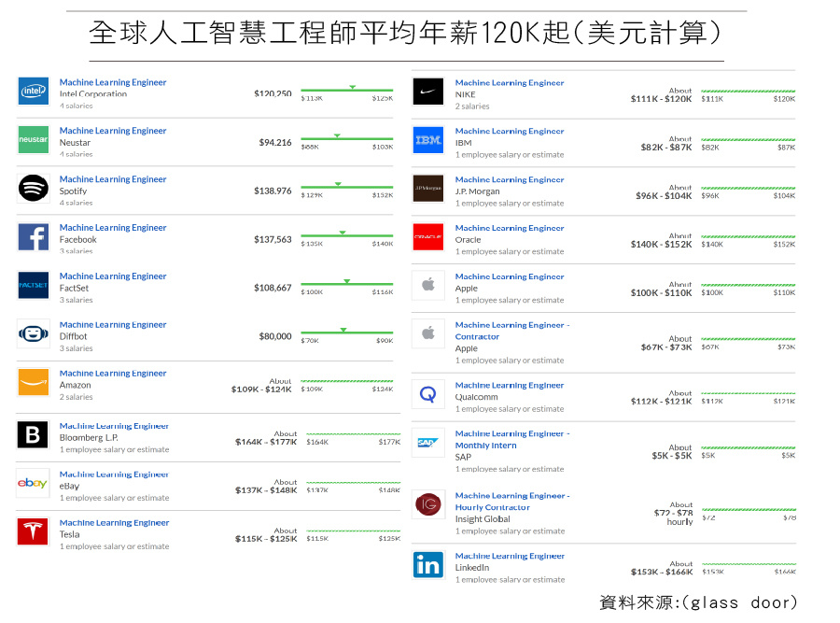Open Diffbot Machine Learning Engineer link
Viewport: 840px width, 623px height.
[113, 324]
